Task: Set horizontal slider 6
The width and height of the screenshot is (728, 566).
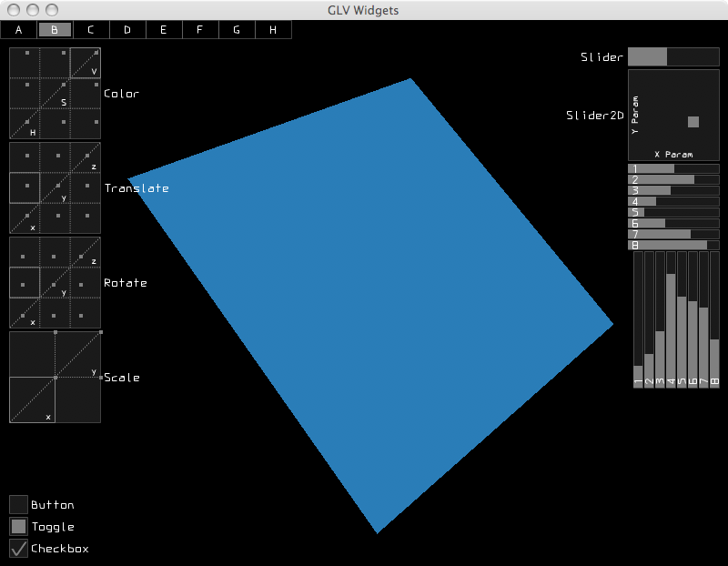Action: 673,223
